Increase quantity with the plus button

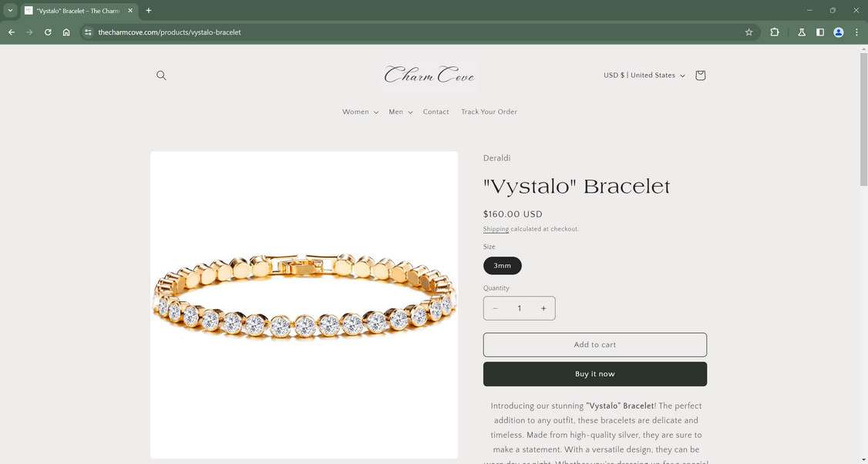coord(543,308)
